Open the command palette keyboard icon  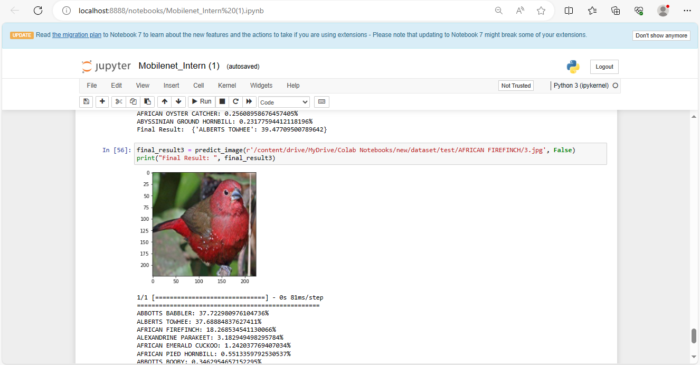[321, 102]
